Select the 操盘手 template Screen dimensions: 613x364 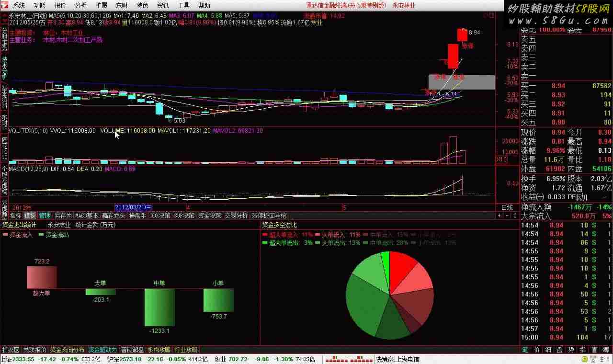pyautogui.click(x=137, y=216)
